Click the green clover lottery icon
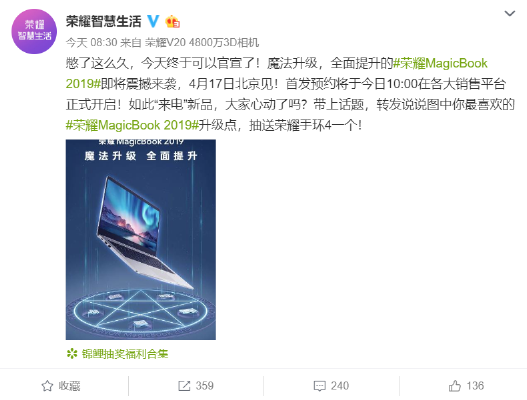 coord(72,354)
